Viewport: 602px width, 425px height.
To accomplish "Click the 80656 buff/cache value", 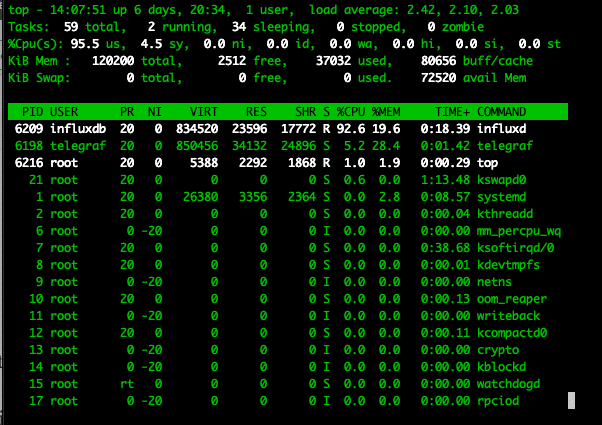I will [438, 61].
